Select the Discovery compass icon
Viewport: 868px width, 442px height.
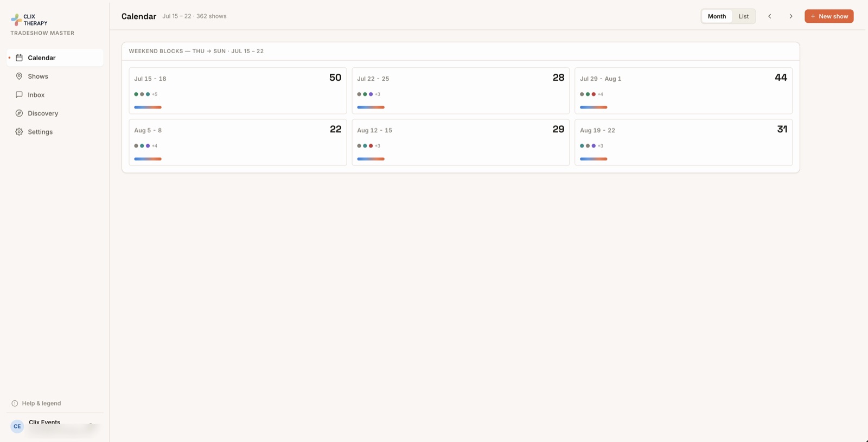[x=19, y=113]
